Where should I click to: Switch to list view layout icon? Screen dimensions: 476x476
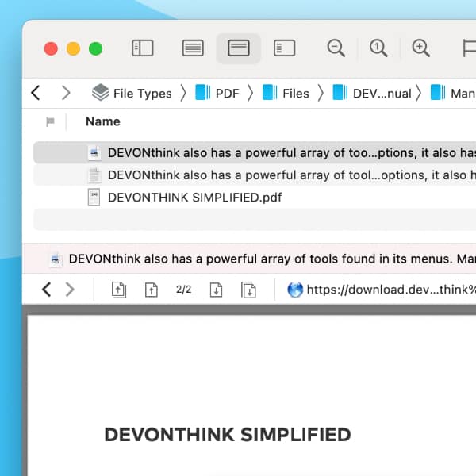(193, 48)
